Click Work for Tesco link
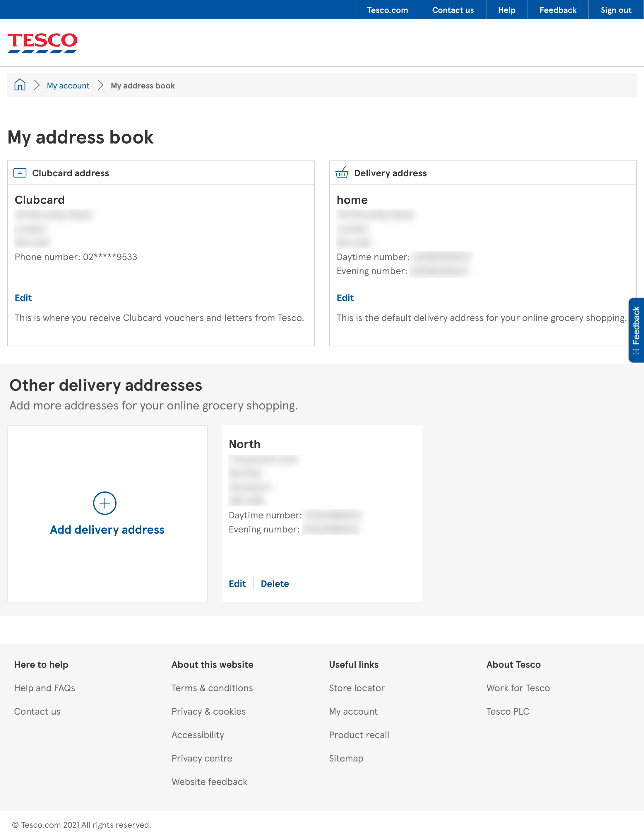This screenshot has width=644, height=840. point(518,688)
